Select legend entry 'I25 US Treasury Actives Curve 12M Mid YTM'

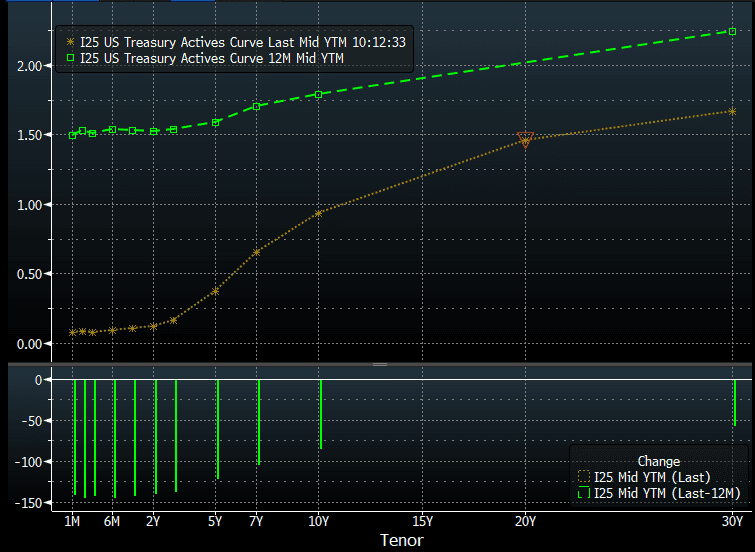[205, 58]
